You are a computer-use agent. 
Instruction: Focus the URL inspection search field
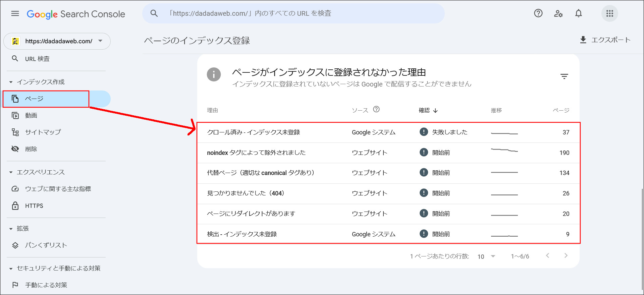coord(293,13)
